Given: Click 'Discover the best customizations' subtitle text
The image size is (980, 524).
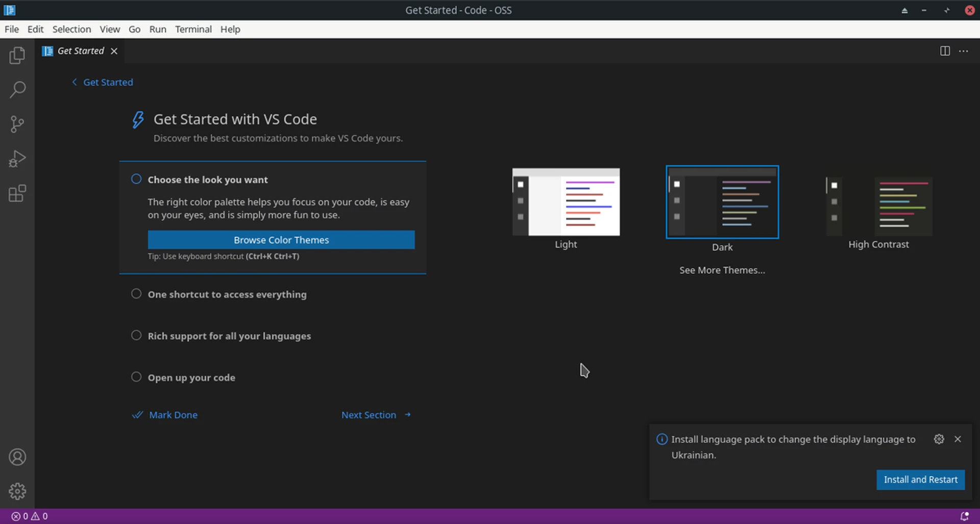Looking at the screenshot, I should [x=278, y=138].
